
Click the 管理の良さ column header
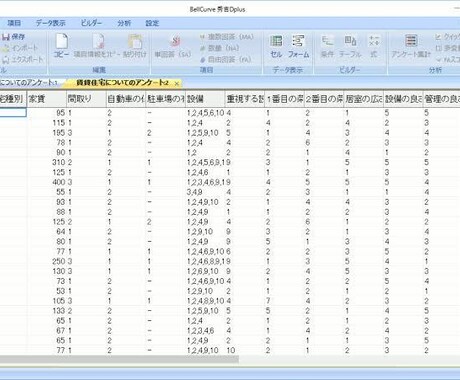pyautogui.click(x=442, y=99)
